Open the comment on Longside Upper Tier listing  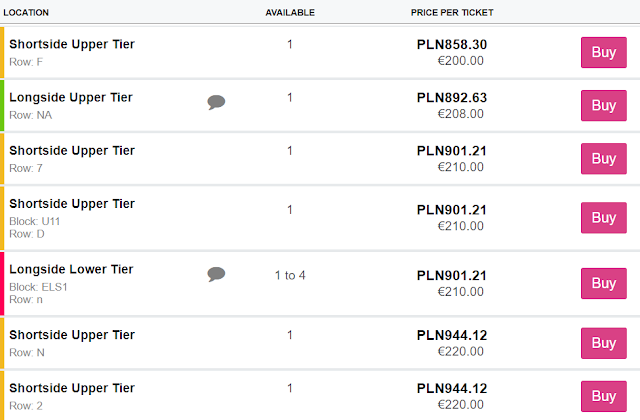[216, 102]
